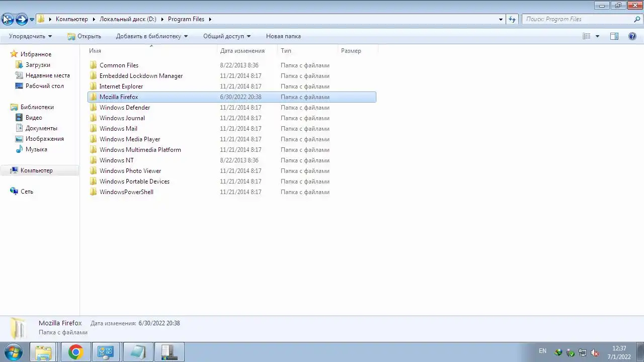Click the change view icon

[586, 36]
